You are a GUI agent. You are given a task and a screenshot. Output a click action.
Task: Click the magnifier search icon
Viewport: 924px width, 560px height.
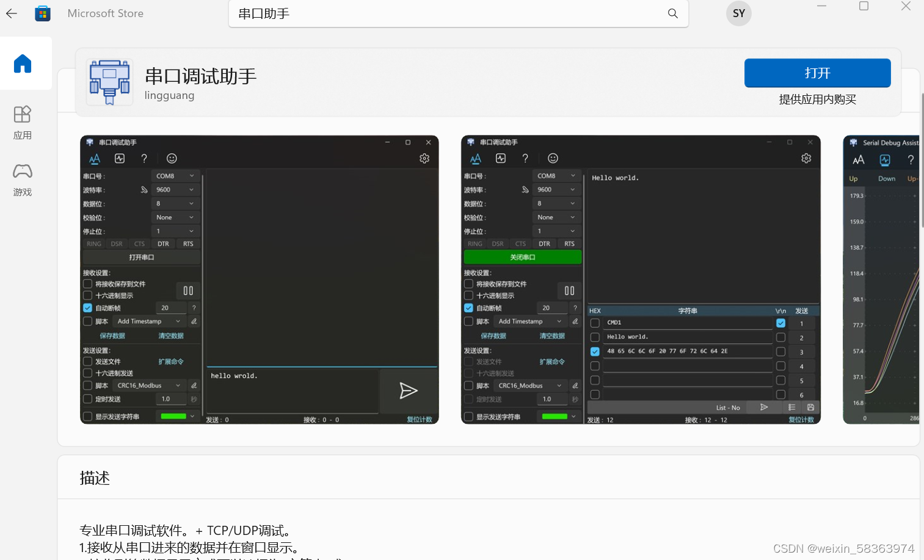[672, 13]
